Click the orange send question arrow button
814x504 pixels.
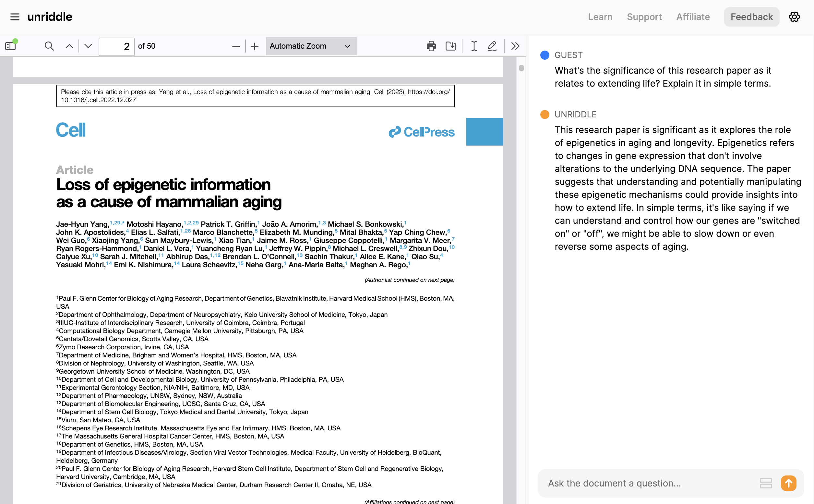click(788, 483)
